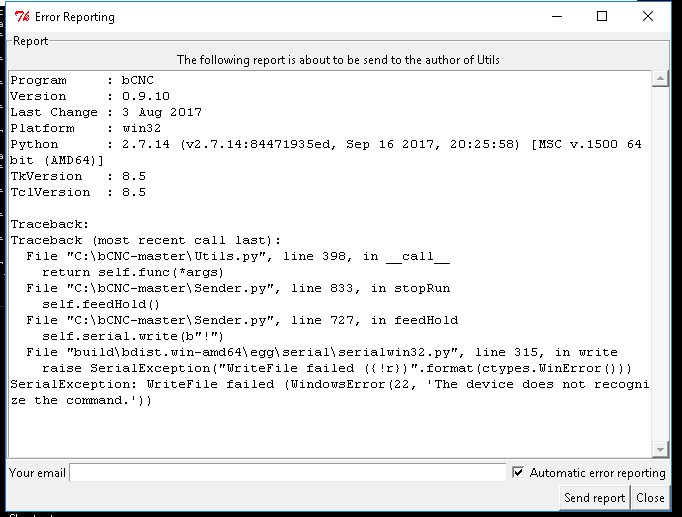Click the 'Platform : win32' line

click(x=86, y=128)
